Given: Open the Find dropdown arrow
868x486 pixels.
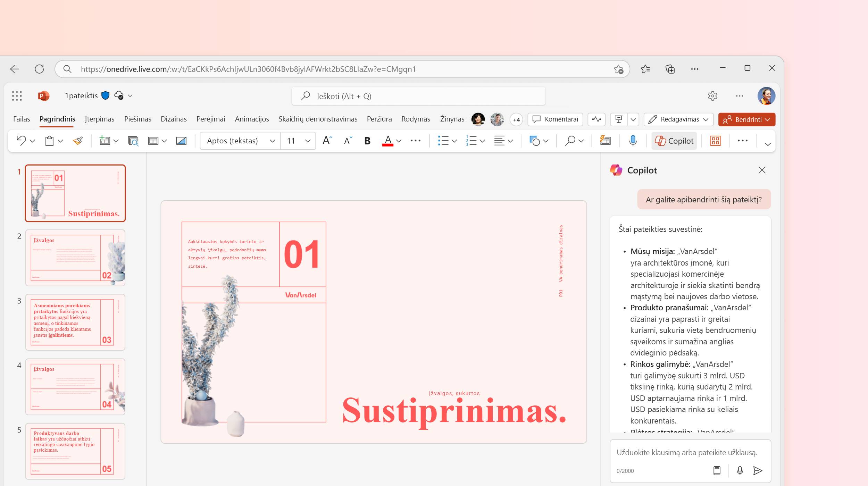Looking at the screenshot, I should (x=581, y=141).
